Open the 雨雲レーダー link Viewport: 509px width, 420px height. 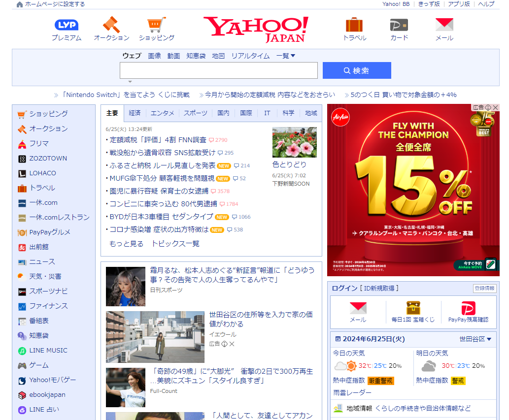click(352, 393)
